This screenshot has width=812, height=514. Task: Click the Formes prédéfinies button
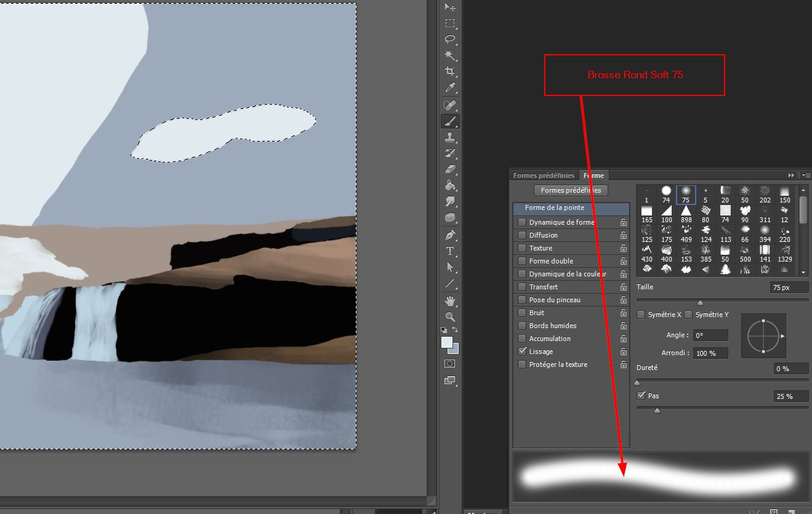point(571,191)
